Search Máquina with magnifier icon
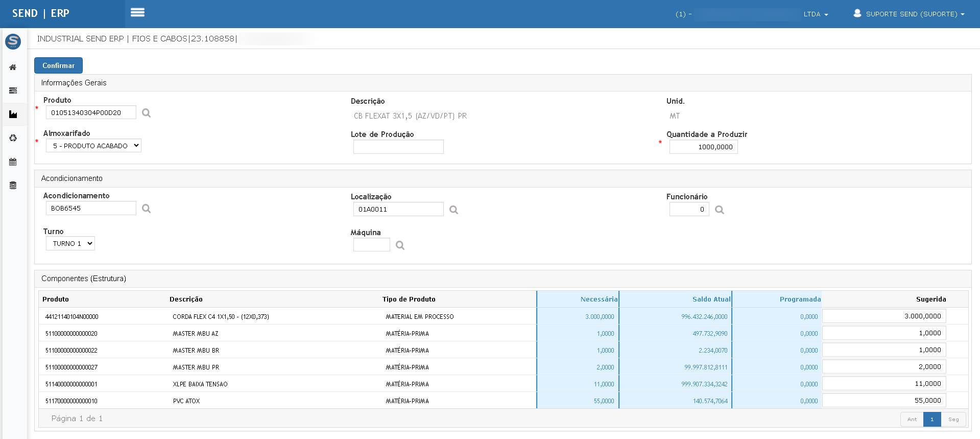 coord(400,245)
